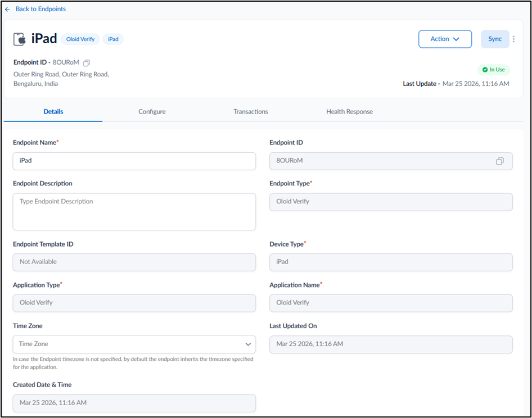Open the Time Zone dropdown
This screenshot has height=418, width=532.
[x=134, y=344]
